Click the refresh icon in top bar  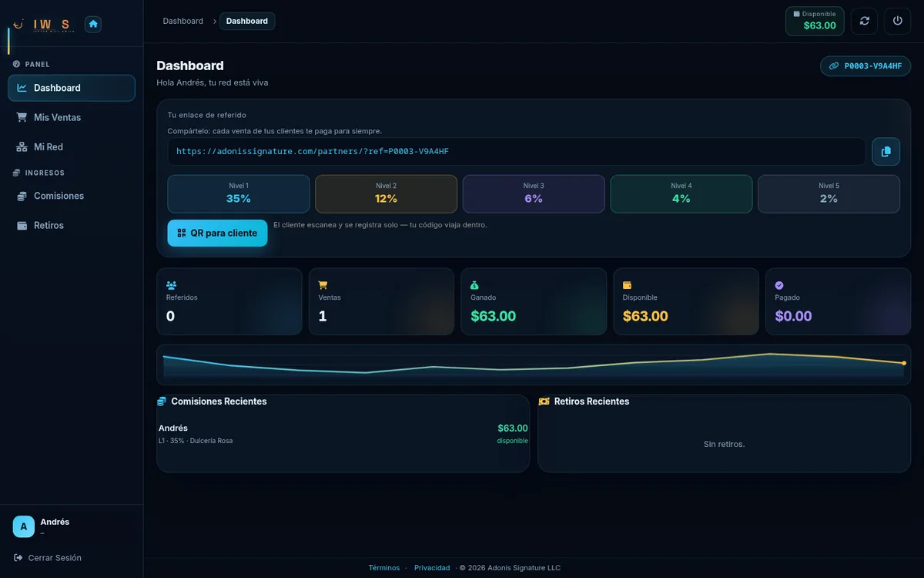(x=865, y=21)
